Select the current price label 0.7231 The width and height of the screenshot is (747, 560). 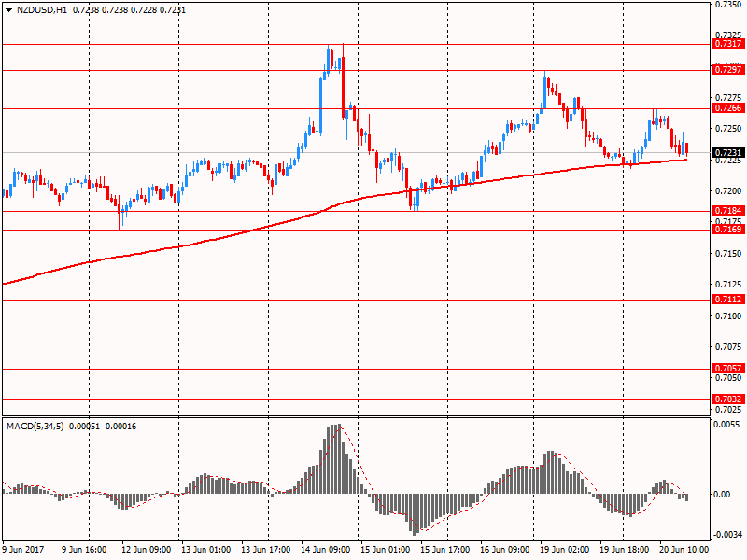[x=728, y=153]
